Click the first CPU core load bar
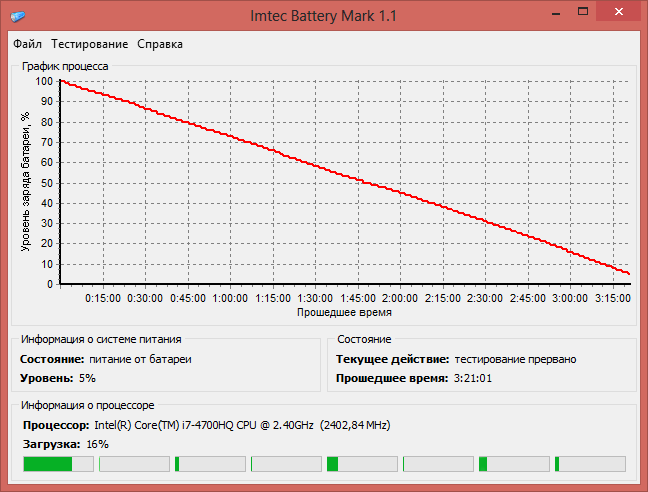The width and height of the screenshot is (648, 492). tap(59, 464)
